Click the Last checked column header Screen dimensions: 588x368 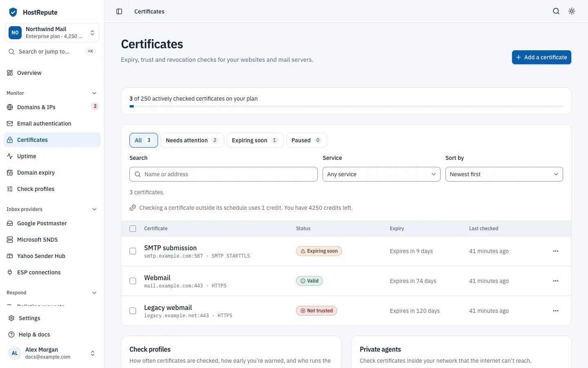coord(483,229)
